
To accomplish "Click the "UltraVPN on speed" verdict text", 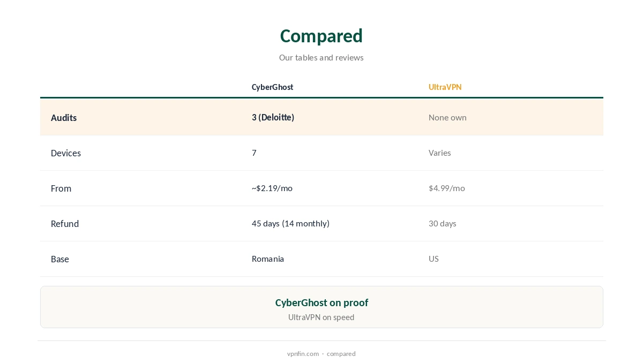I will [x=322, y=317].
